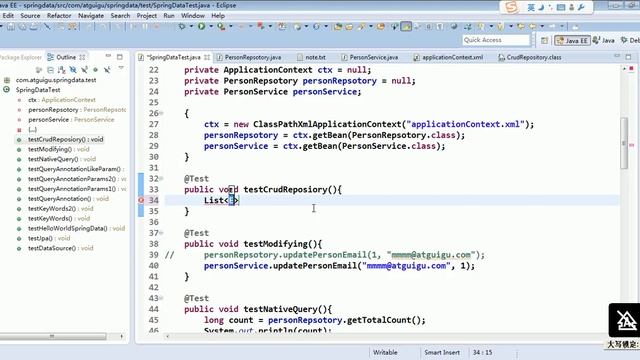Select testHelloWorldSpringData() in Outline

click(76, 229)
